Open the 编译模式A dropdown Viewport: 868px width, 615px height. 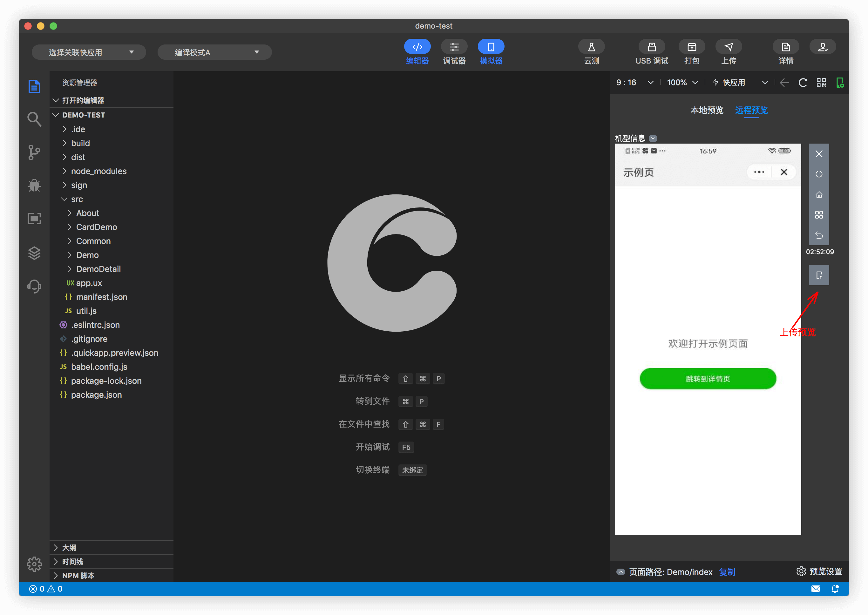214,52
